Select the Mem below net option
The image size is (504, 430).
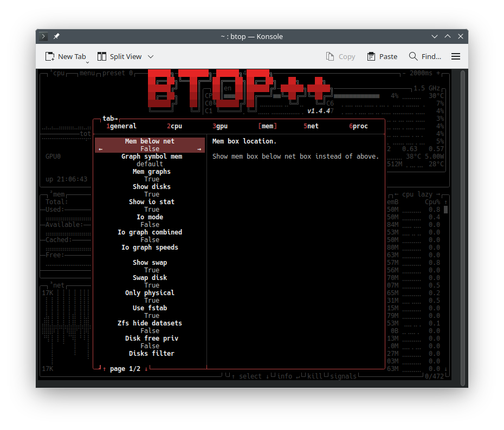pyautogui.click(x=150, y=145)
